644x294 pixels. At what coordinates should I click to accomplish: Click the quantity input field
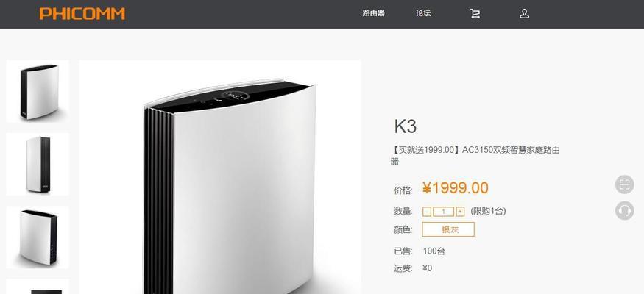tap(444, 212)
